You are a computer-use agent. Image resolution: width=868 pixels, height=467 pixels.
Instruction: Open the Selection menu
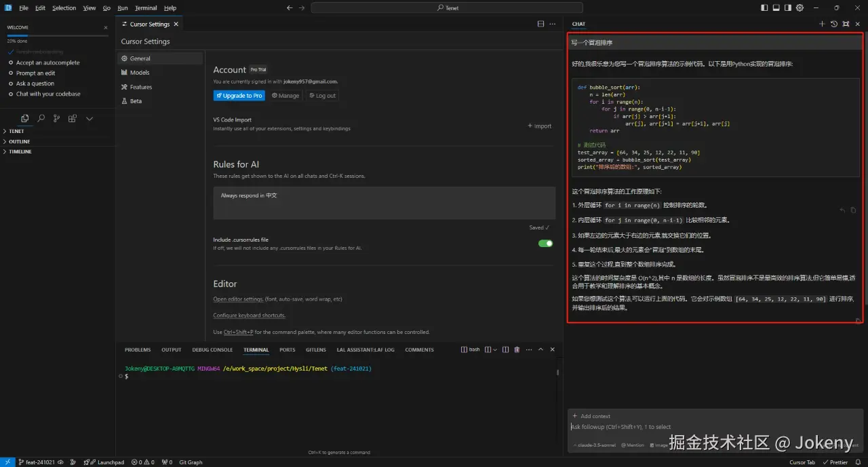(64, 8)
